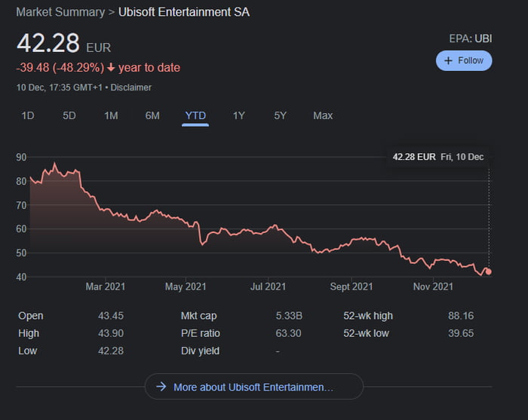Select the 5D time range tab
Screen dimensions: 528x420
pyautogui.click(x=69, y=115)
